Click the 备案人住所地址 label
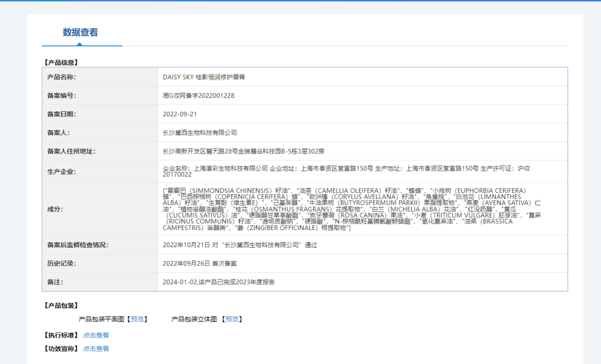 click(71, 151)
